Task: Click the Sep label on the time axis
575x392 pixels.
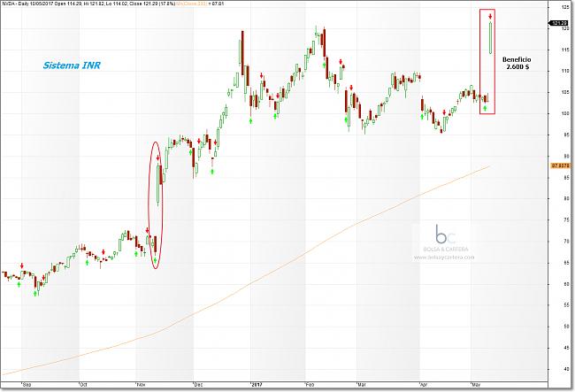Action: pos(25,386)
